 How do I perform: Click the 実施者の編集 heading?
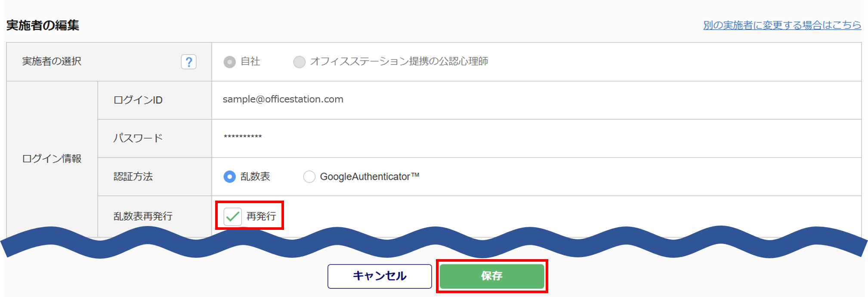(x=43, y=25)
